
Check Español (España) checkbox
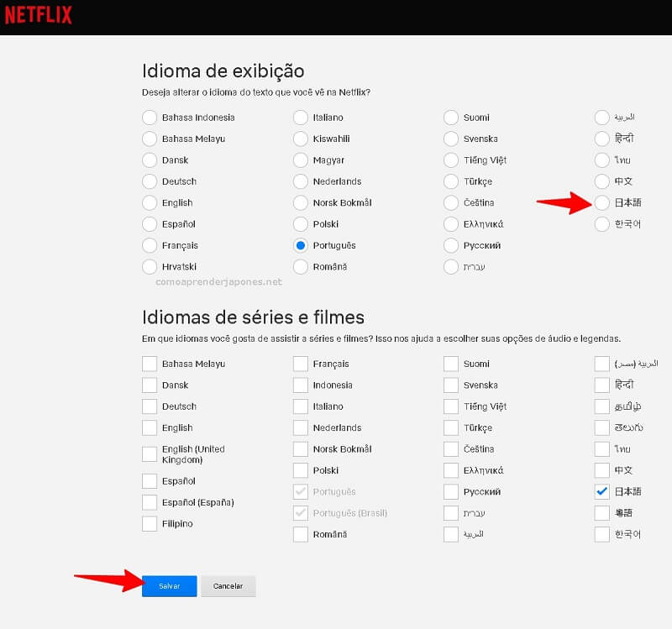pyautogui.click(x=150, y=502)
